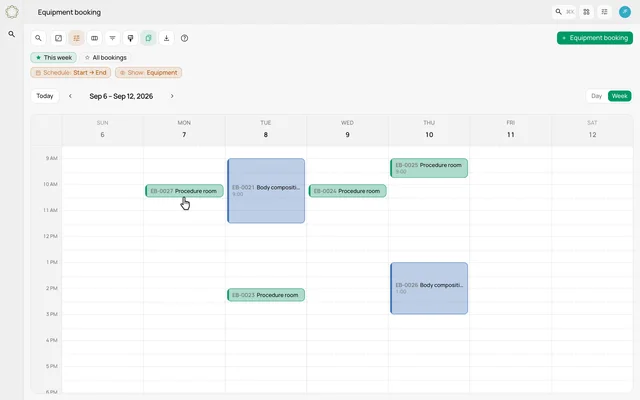Click the download export icon
640x400 pixels.
click(166, 38)
